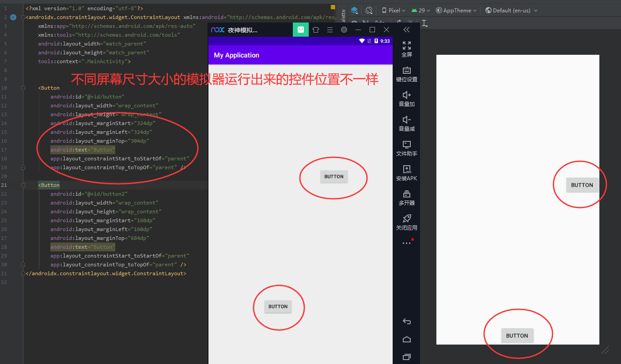
Task: Open Nox system settings gear
Action: (344, 30)
